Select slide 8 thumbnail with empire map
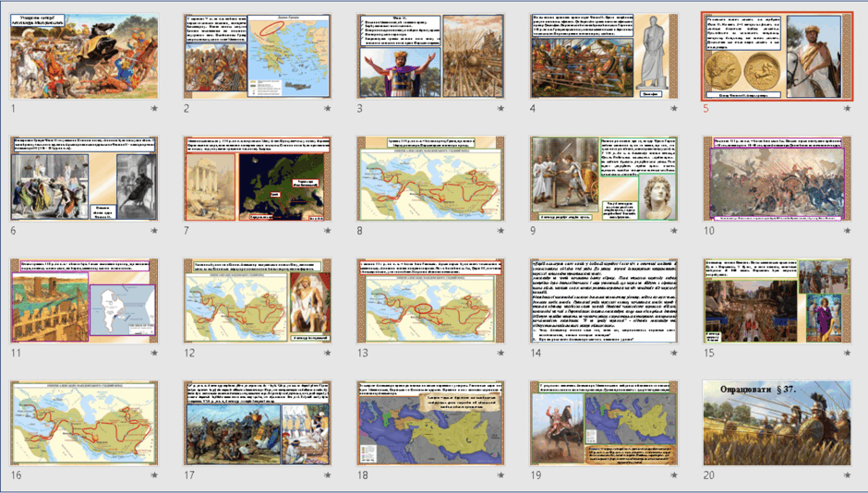This screenshot has width=868, height=493. point(430,179)
